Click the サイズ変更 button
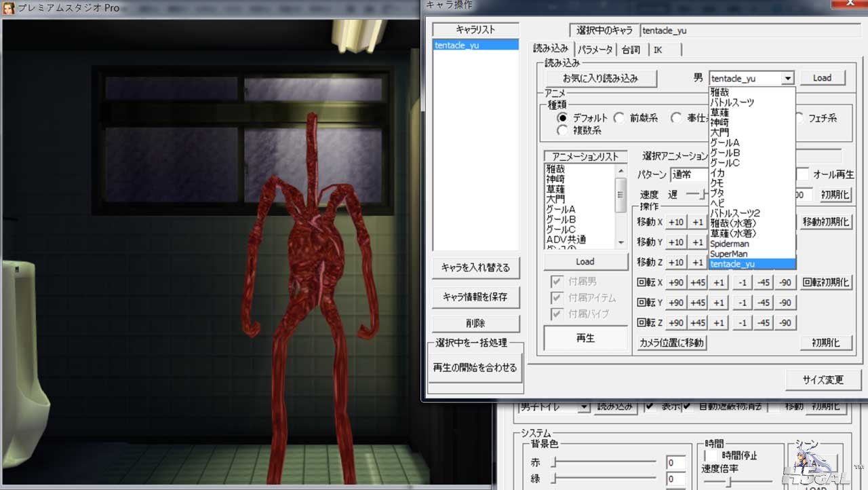 click(823, 379)
